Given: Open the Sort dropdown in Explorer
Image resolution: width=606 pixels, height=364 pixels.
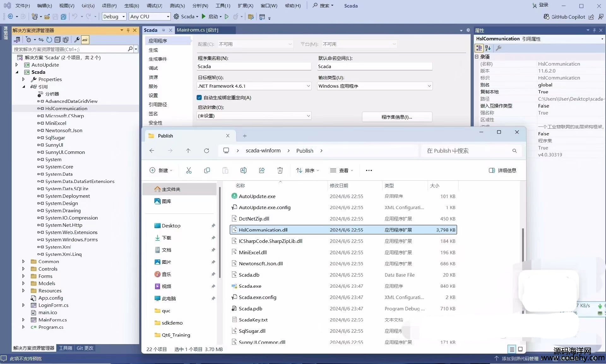Looking at the screenshot, I should (308, 170).
